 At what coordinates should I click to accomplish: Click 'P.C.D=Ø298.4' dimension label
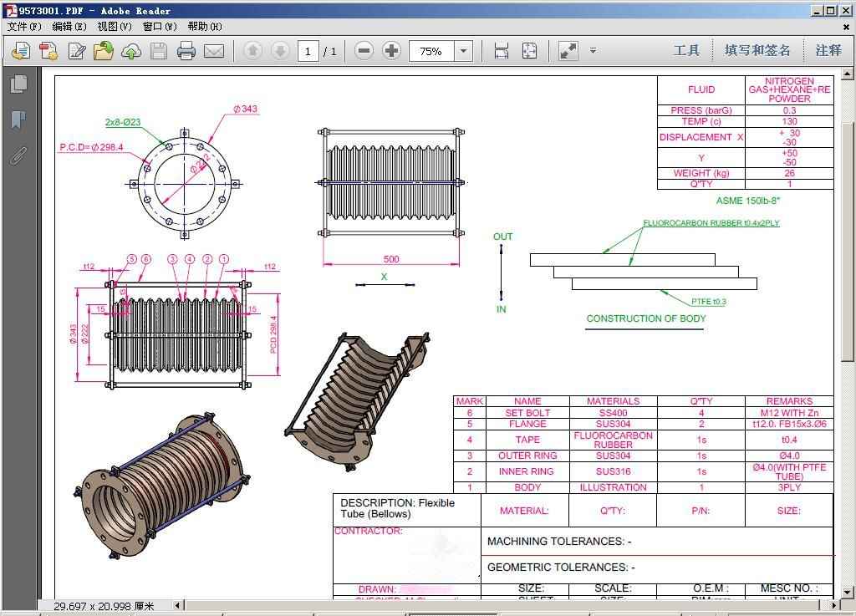click(x=91, y=147)
